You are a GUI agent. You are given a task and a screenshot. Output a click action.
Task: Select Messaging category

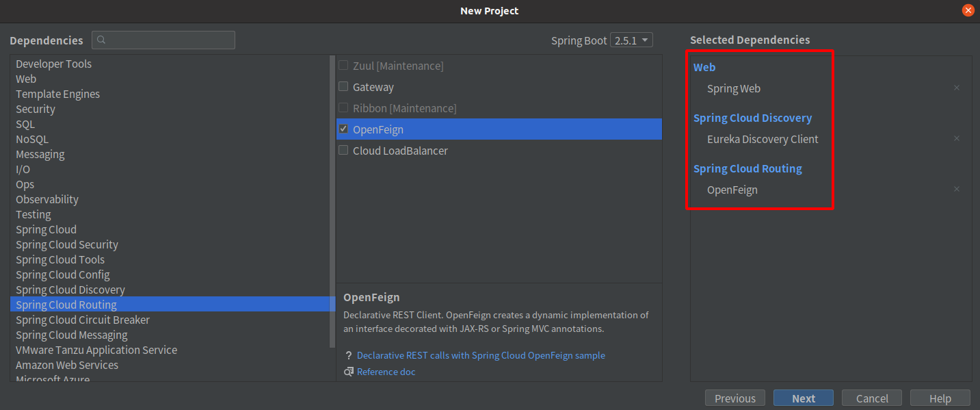coord(170,154)
